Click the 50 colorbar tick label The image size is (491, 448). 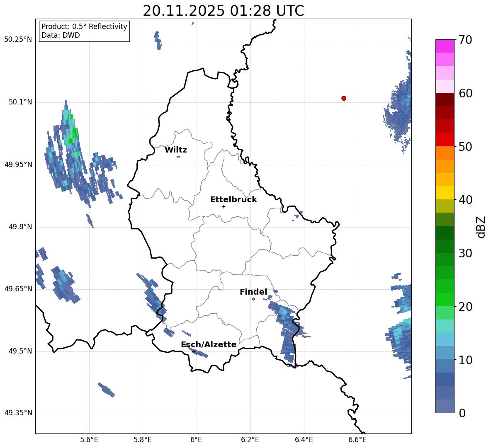(465, 146)
